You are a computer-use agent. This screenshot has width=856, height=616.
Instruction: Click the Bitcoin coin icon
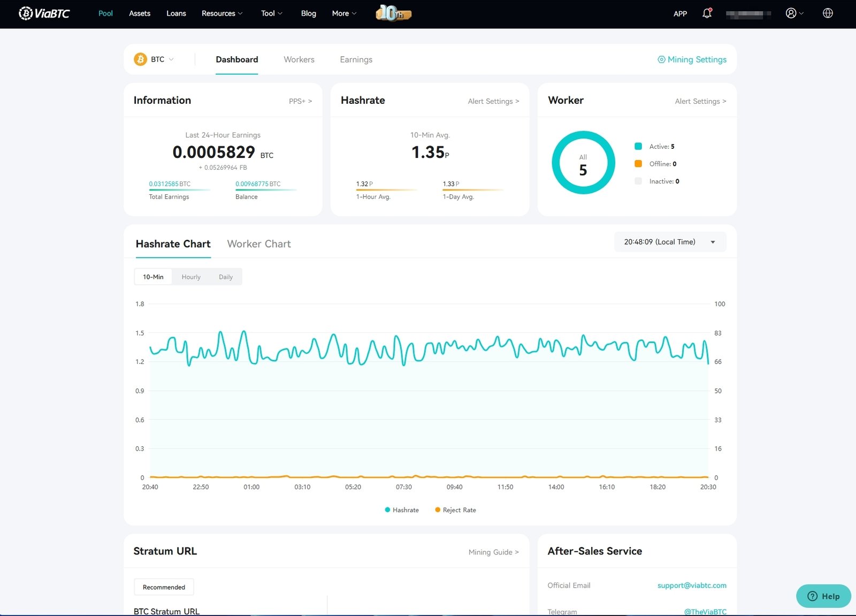click(140, 59)
